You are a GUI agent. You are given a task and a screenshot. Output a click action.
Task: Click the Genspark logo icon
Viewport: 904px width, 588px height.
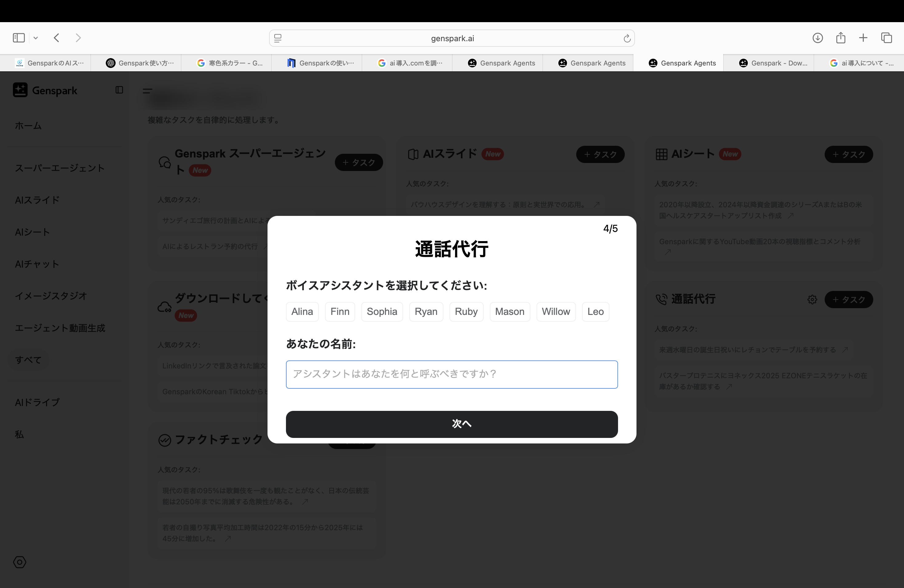20,90
